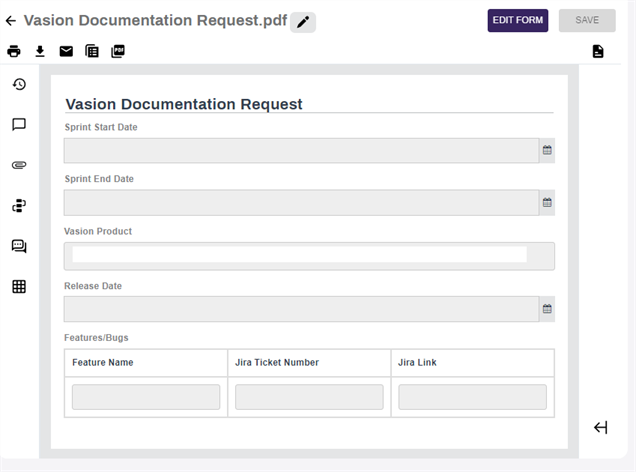
Task: Focus the Sprint Start Date field
Action: [301, 150]
